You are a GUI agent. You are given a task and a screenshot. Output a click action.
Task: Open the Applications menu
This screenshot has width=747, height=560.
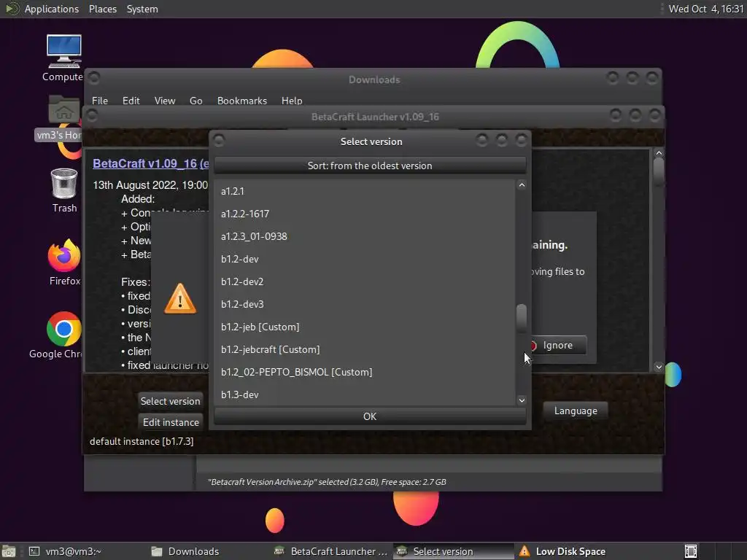coord(52,9)
